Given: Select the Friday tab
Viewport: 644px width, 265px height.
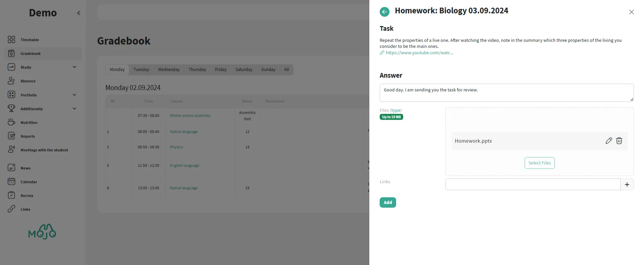Looking at the screenshot, I should coord(220,70).
